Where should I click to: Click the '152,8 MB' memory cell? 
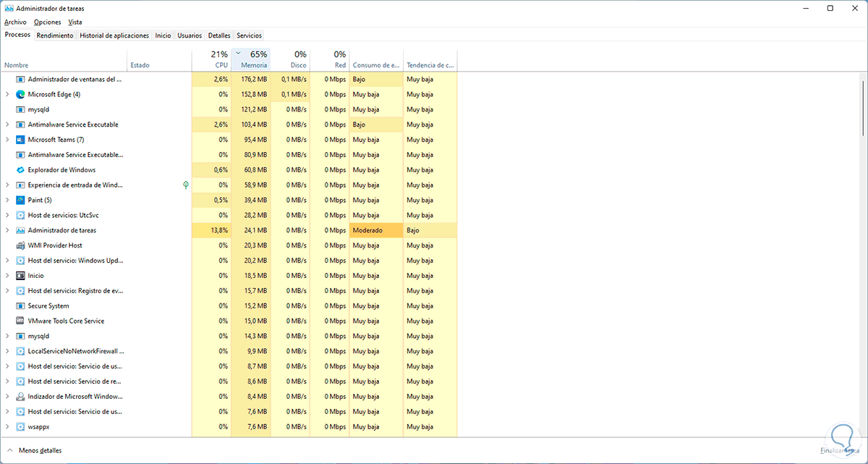(x=251, y=94)
